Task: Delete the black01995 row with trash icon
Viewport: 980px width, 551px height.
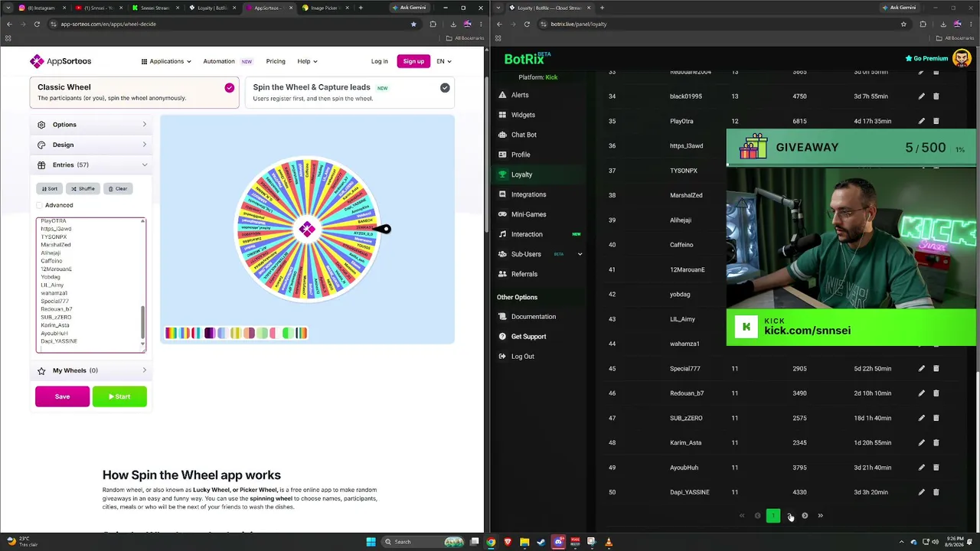Action: [936, 96]
